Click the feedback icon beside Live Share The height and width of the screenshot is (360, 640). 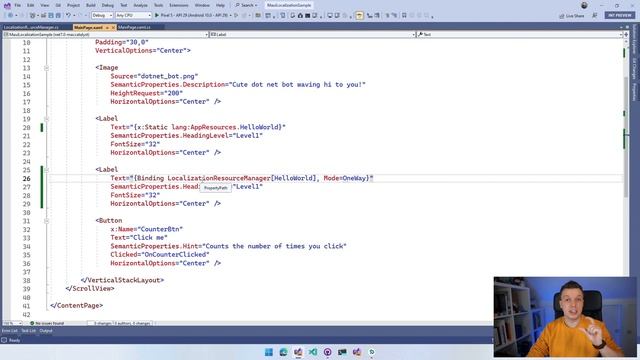(595, 16)
